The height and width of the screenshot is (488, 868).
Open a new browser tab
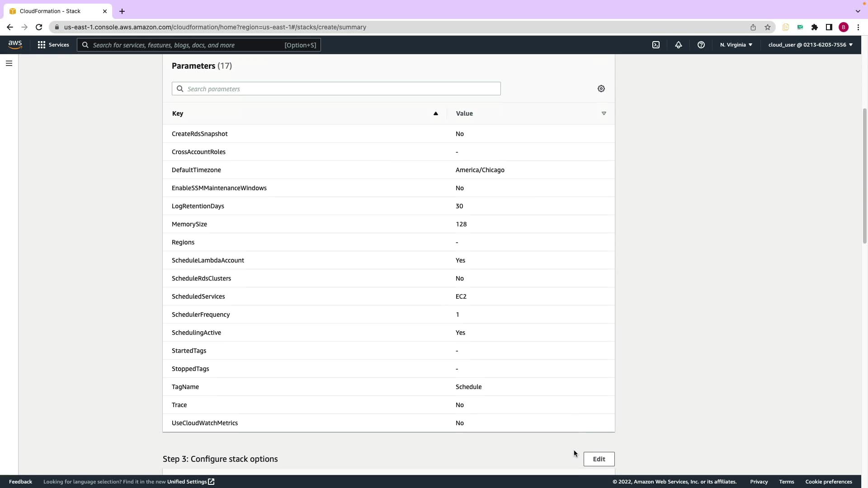[122, 11]
